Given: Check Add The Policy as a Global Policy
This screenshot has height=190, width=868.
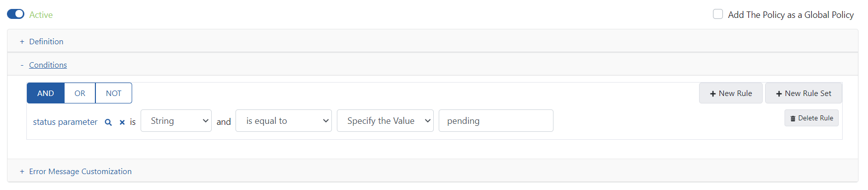Looking at the screenshot, I should [x=718, y=14].
